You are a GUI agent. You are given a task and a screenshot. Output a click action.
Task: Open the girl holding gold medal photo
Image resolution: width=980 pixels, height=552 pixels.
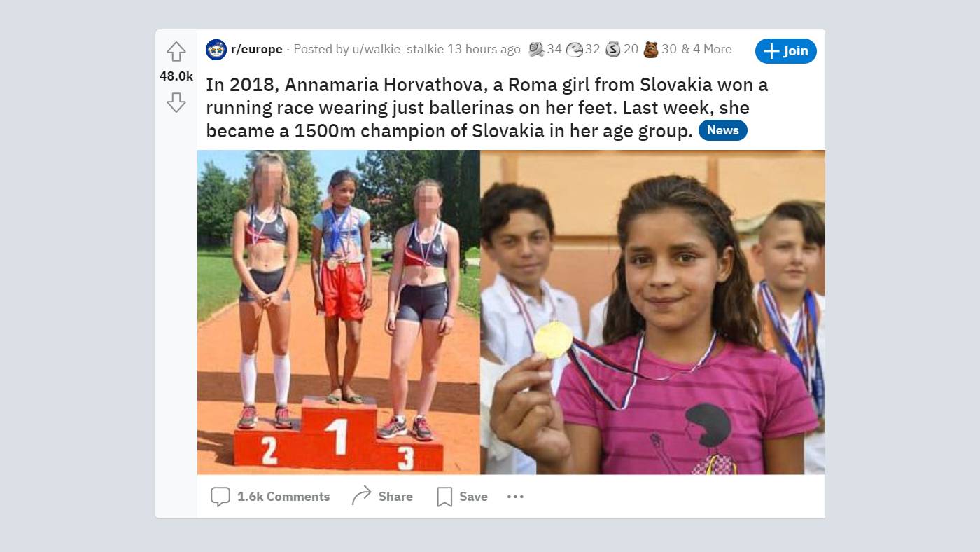(653, 312)
